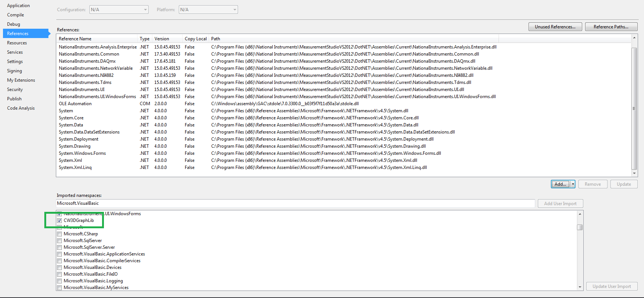Open the Configuration dropdown
The width and height of the screenshot is (644, 298).
click(119, 10)
